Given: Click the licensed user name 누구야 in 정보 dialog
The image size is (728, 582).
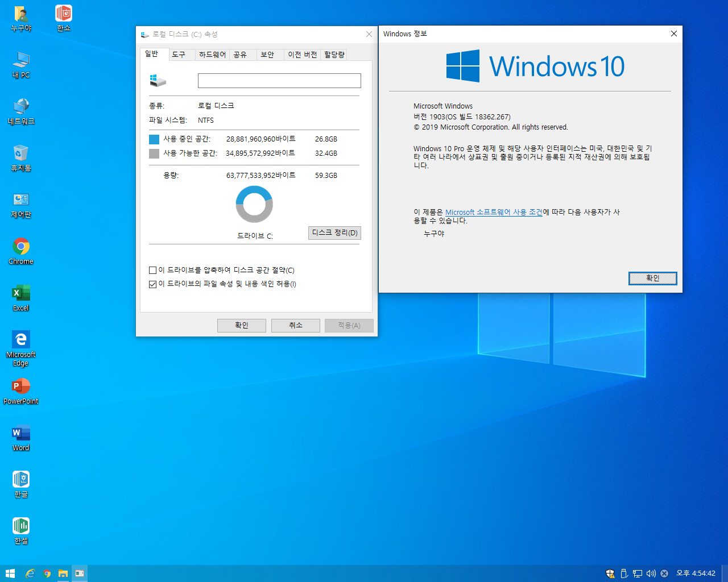Looking at the screenshot, I should pos(434,234).
